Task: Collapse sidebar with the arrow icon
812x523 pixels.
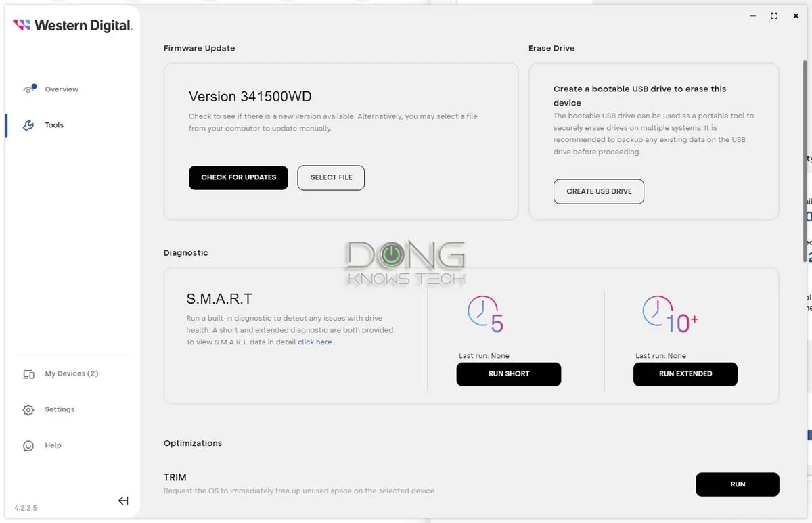Action: pos(123,501)
